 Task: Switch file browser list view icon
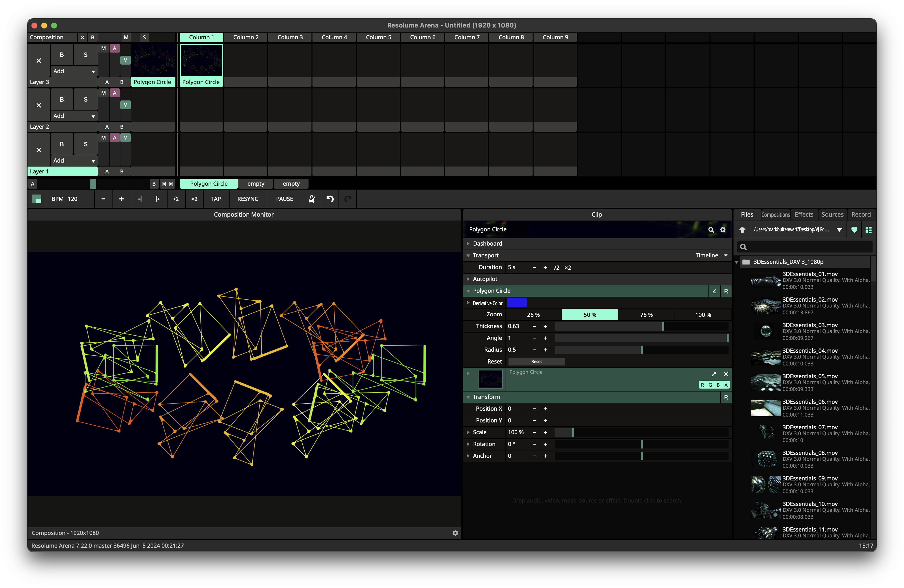click(x=868, y=229)
